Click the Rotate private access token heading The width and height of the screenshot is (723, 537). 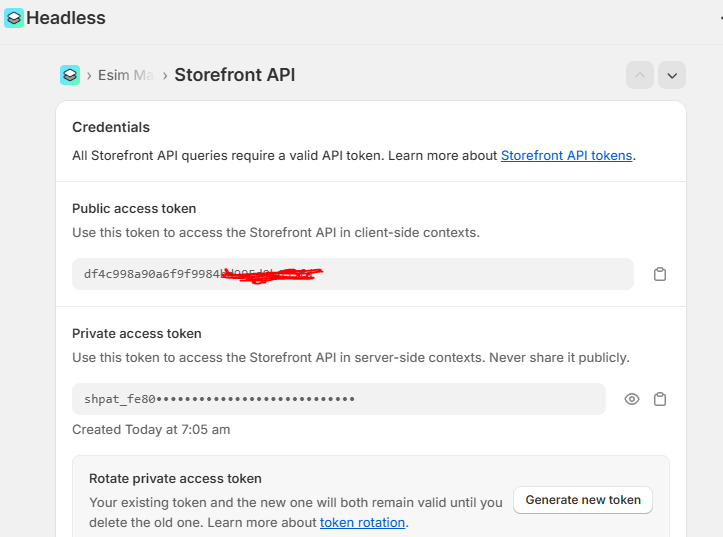pyautogui.click(x=175, y=478)
